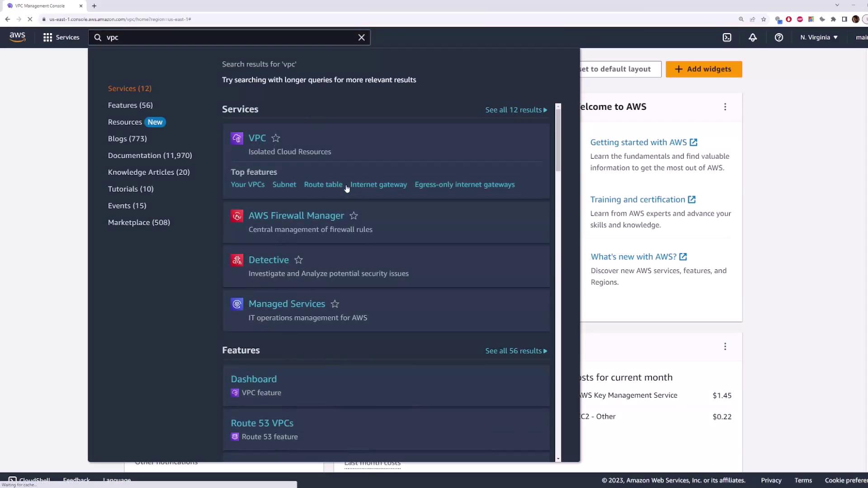Image resolution: width=868 pixels, height=488 pixels.
Task: Open the notifications bell
Action: 753,38
